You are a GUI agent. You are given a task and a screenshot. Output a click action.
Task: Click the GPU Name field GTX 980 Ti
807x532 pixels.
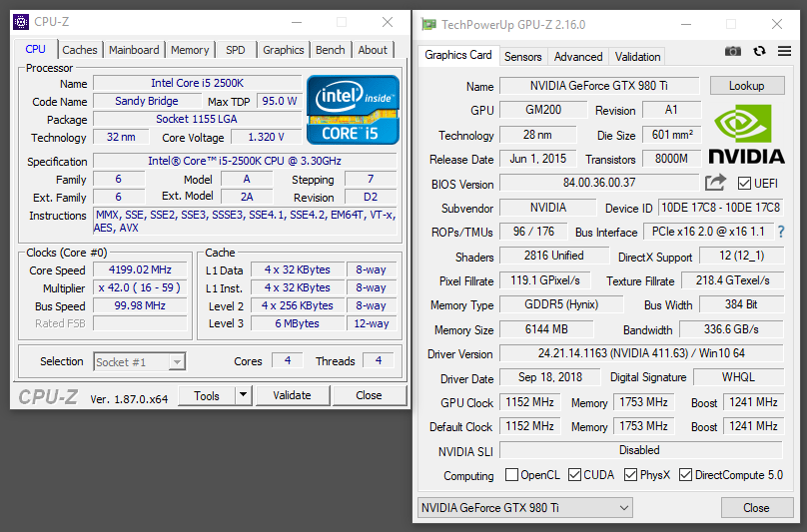tap(599, 86)
